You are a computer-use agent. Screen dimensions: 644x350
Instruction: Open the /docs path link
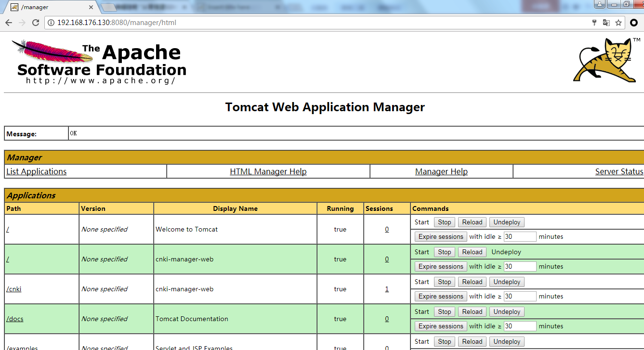click(15, 319)
